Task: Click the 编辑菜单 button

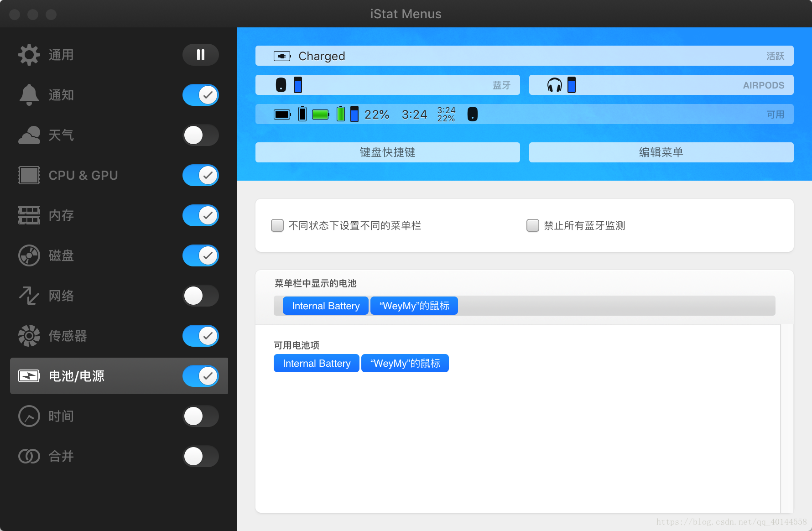Action: click(661, 152)
